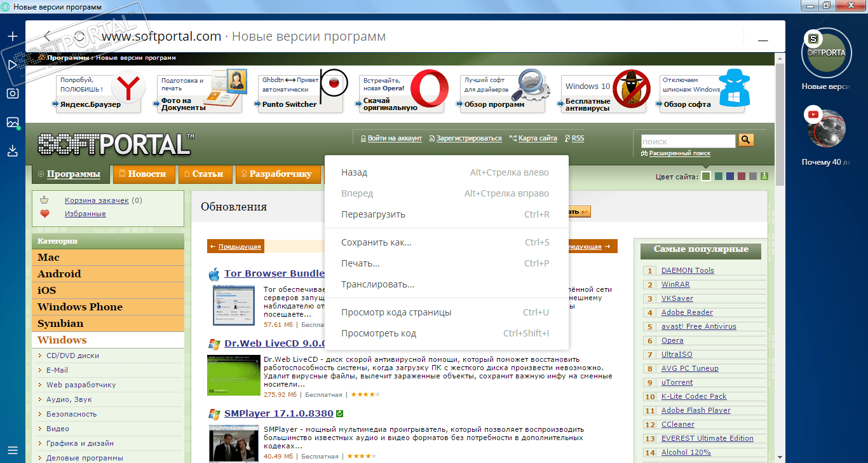
Task: Click the heart icon next to Избранные
Action: [x=44, y=214]
